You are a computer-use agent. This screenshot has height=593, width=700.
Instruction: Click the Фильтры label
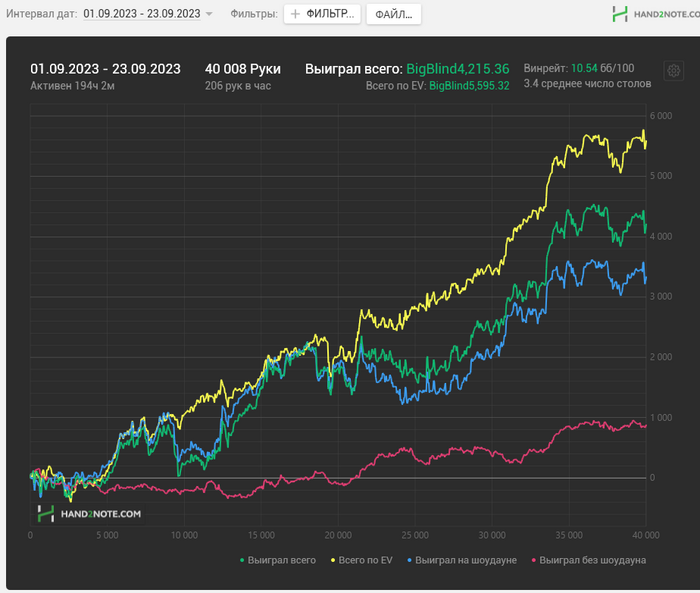click(x=254, y=14)
